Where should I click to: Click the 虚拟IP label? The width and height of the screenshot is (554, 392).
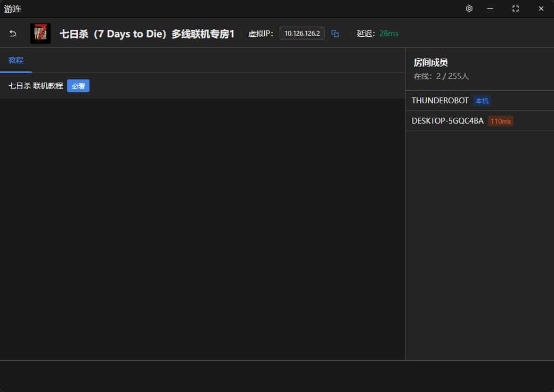point(260,34)
